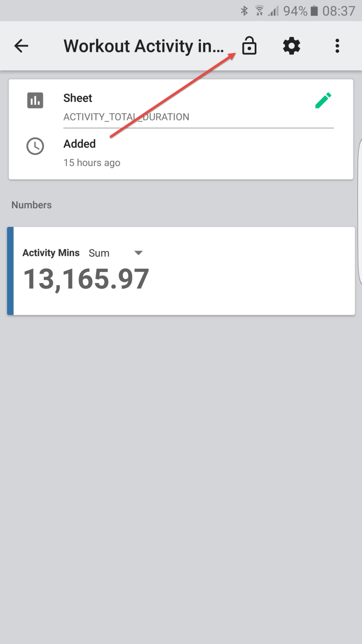Tap the Numbers section header

point(31,205)
